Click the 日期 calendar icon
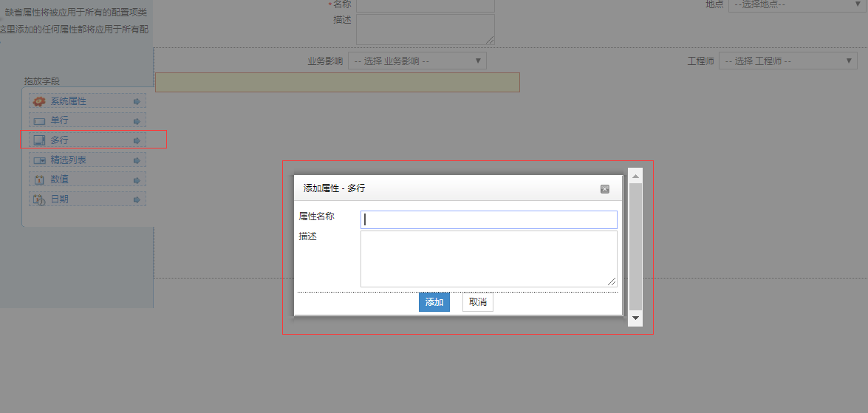 click(38, 200)
